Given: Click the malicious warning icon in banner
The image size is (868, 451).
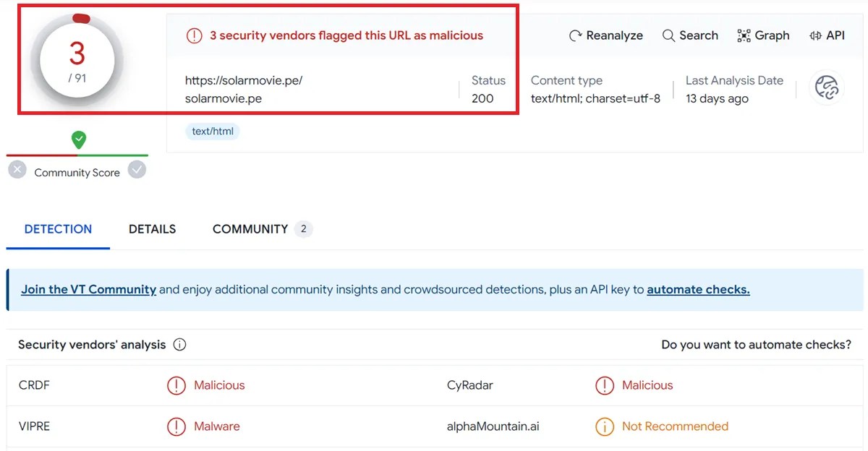Looking at the screenshot, I should click(x=194, y=35).
